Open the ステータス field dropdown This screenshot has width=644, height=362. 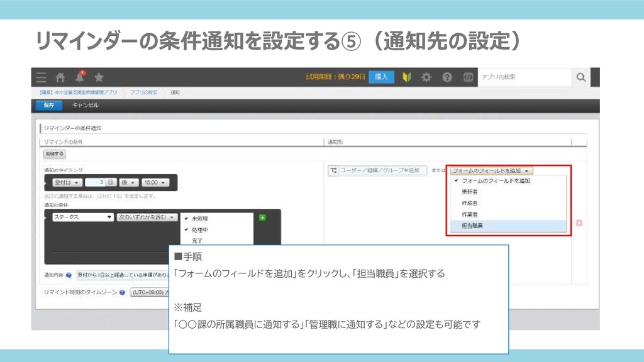coord(82,217)
